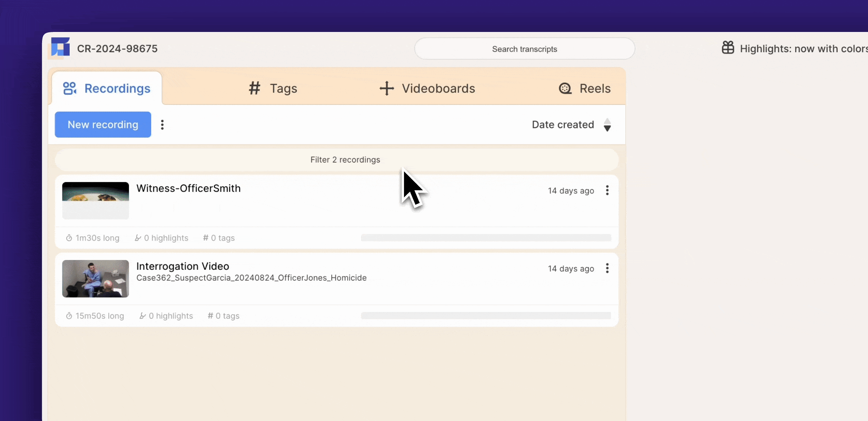Click the Reels reel icon

point(566,88)
